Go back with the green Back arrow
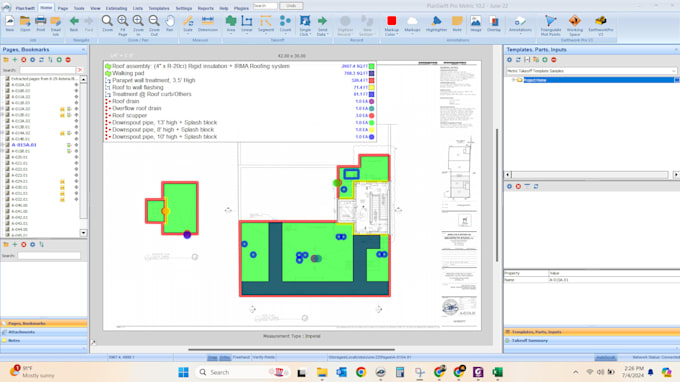 pos(74,24)
